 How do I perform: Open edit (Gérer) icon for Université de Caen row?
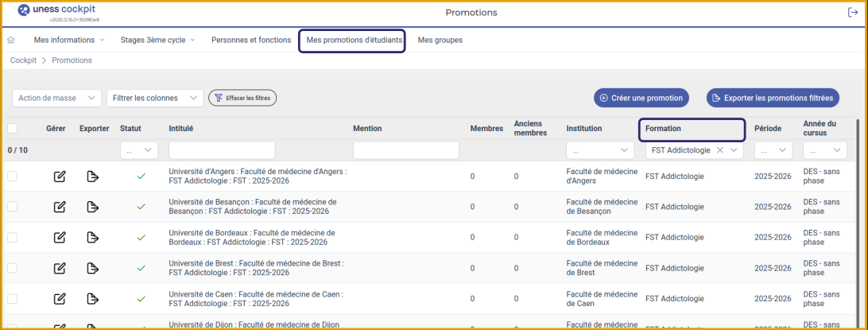coord(59,299)
